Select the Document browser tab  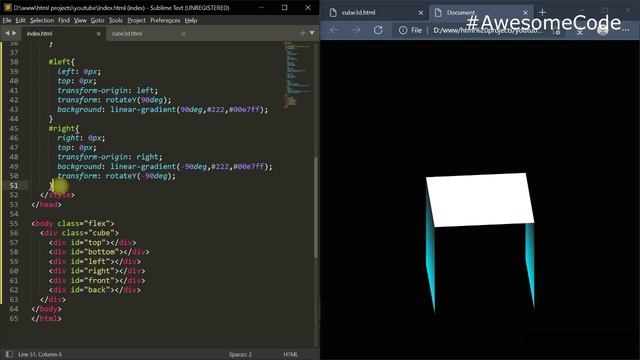coord(480,13)
